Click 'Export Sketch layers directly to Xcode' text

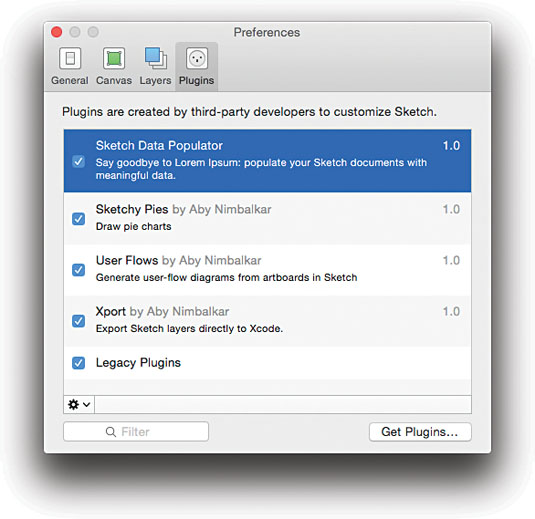[x=189, y=329]
